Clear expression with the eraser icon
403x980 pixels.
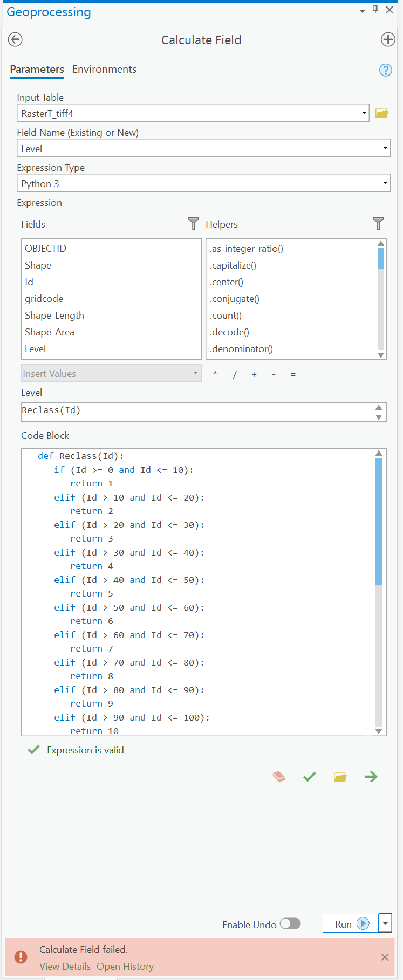279,777
